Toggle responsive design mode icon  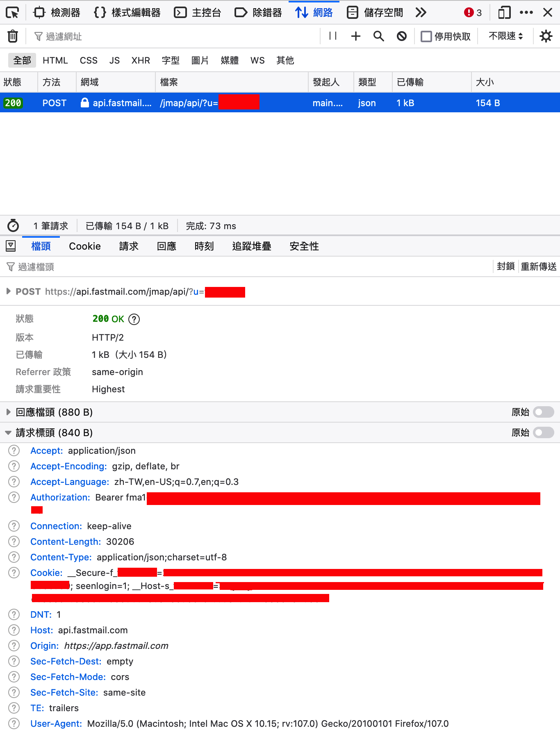pos(504,13)
